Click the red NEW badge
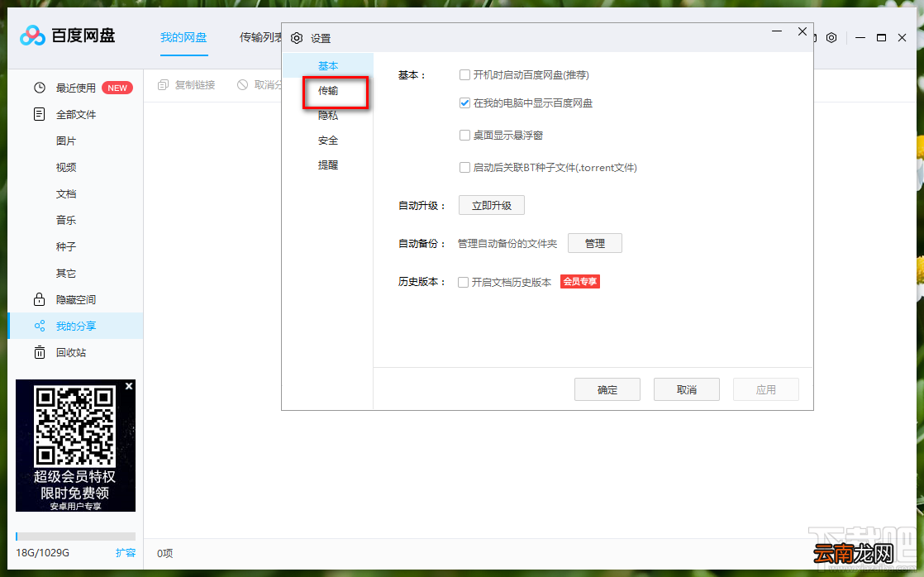 point(117,88)
